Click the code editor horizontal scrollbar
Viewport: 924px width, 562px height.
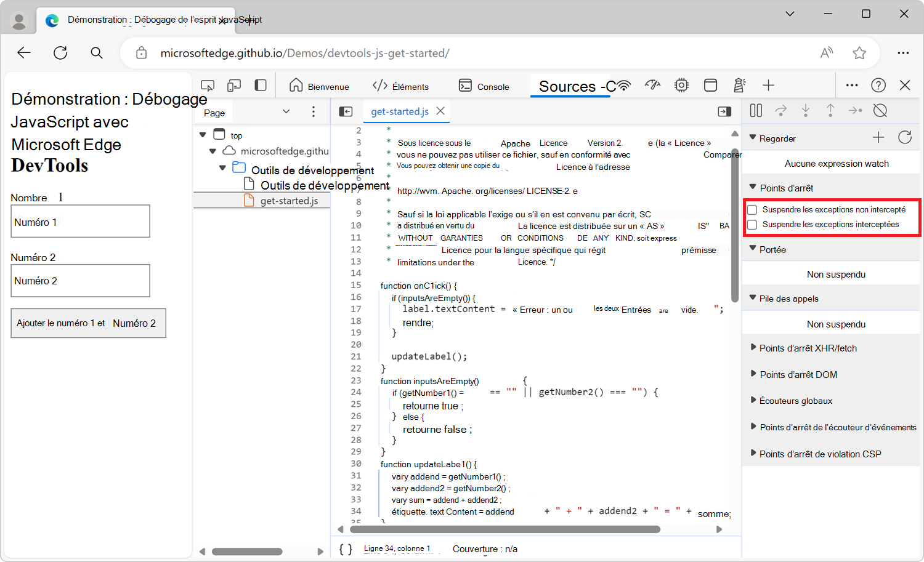(505, 529)
